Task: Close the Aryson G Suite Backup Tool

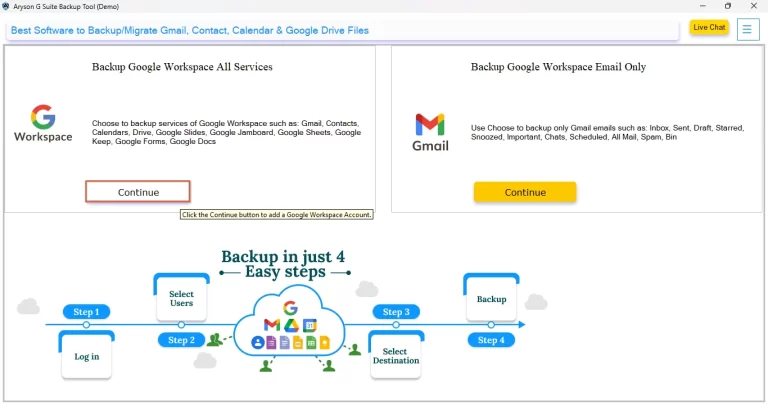Action: point(754,6)
